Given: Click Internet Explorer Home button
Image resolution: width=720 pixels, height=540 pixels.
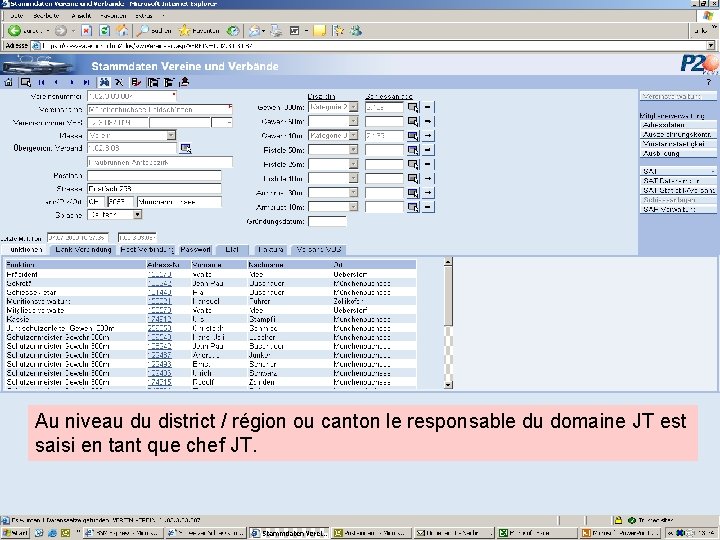Looking at the screenshot, I should [x=122, y=31].
